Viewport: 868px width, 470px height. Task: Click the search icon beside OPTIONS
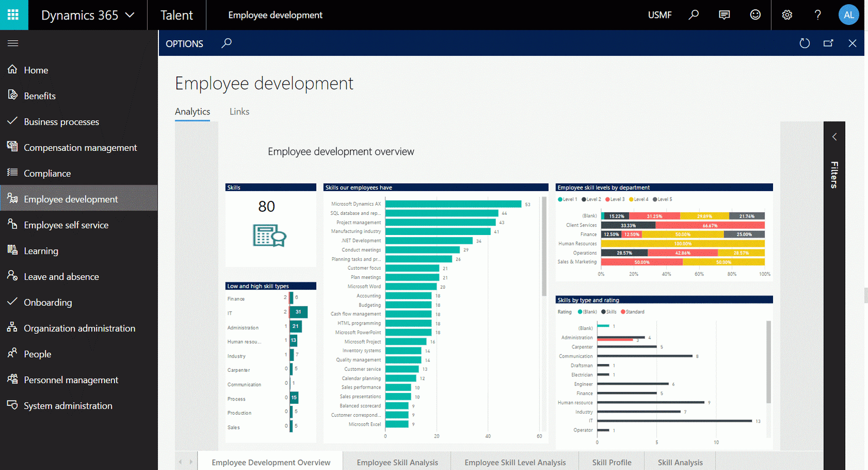(x=227, y=43)
